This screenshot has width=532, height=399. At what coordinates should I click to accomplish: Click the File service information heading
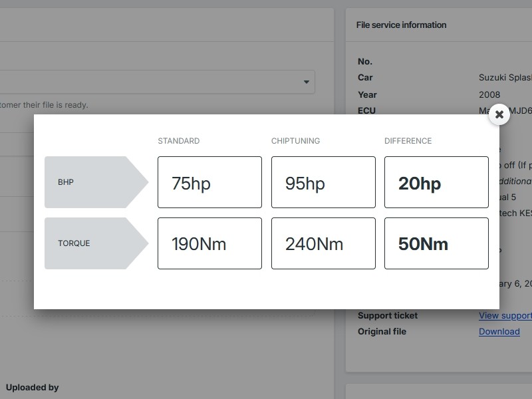click(402, 25)
